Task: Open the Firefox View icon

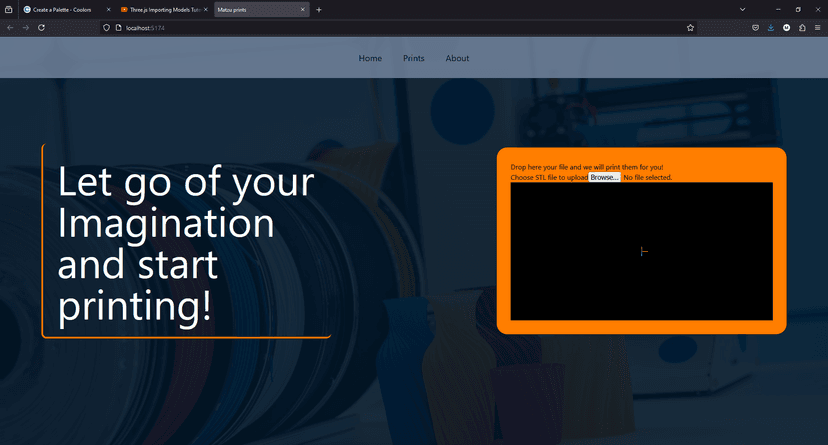Action: pyautogui.click(x=8, y=9)
